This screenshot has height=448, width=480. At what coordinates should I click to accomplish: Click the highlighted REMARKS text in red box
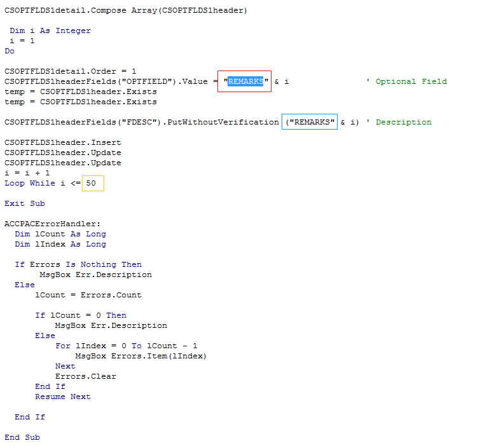click(245, 81)
